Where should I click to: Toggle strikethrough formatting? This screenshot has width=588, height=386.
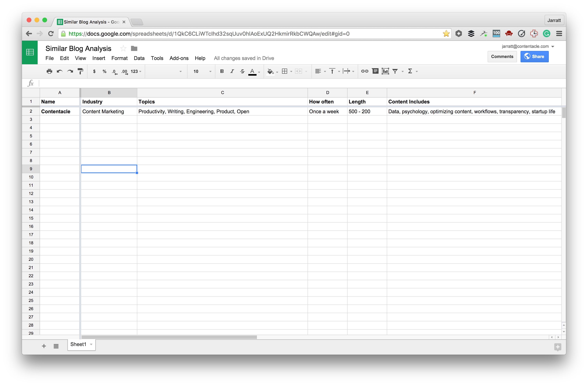click(242, 71)
